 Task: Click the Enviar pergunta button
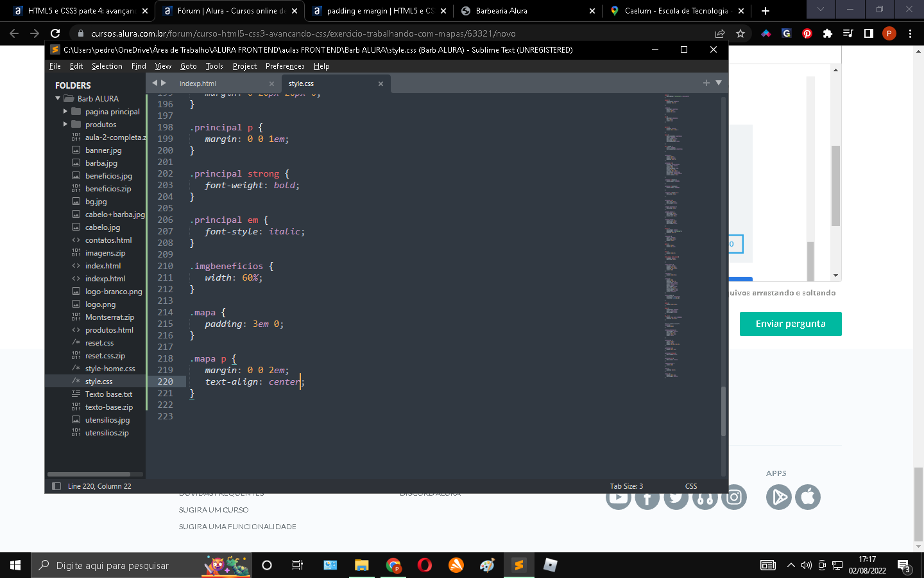pos(791,324)
